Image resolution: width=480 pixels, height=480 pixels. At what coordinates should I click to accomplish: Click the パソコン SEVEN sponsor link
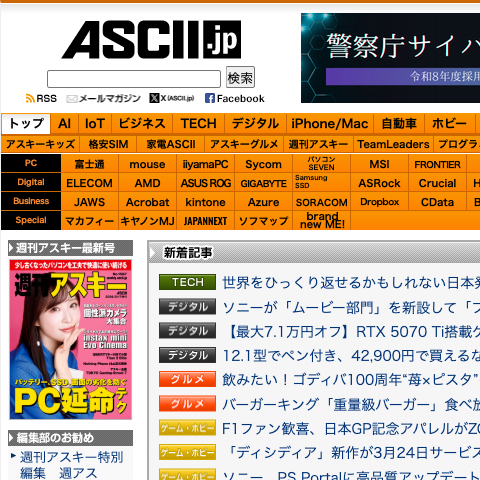point(321,163)
